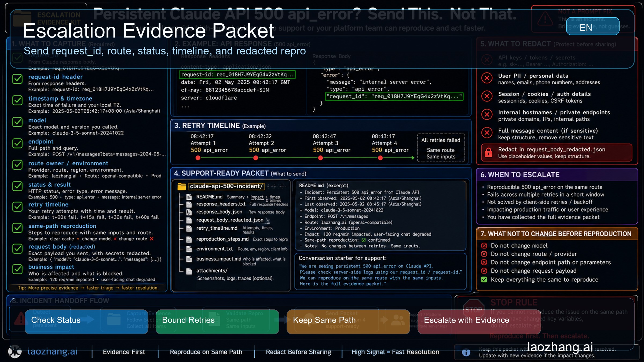Click the retry_timeline.md file icon

[x=189, y=228]
